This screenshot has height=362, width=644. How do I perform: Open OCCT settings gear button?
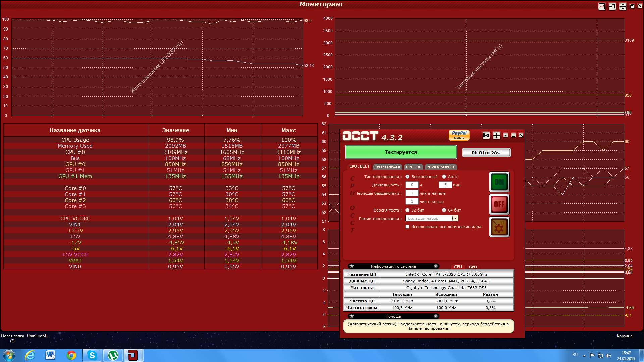499,227
